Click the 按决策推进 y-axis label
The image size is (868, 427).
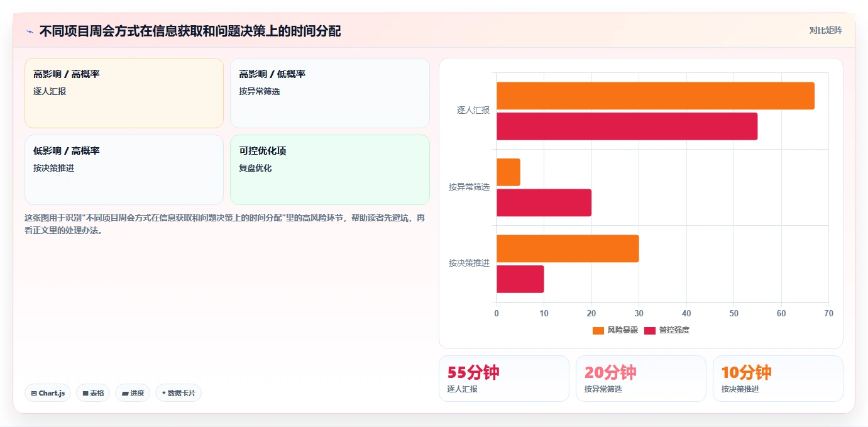469,263
